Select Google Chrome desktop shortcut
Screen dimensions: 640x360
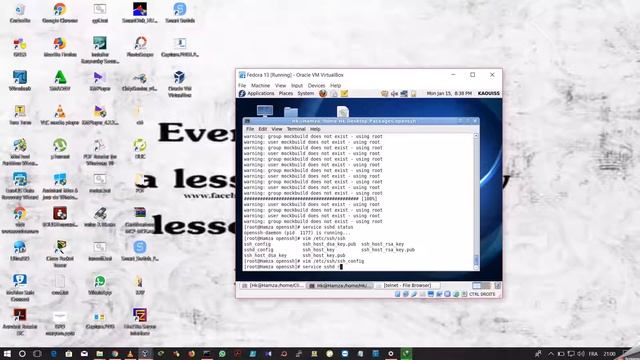point(60,13)
